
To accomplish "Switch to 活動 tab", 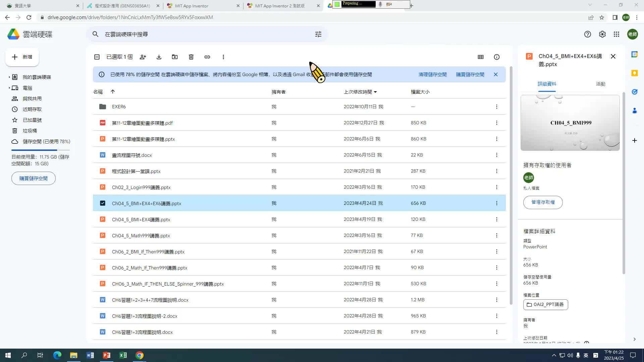I will (x=600, y=84).
